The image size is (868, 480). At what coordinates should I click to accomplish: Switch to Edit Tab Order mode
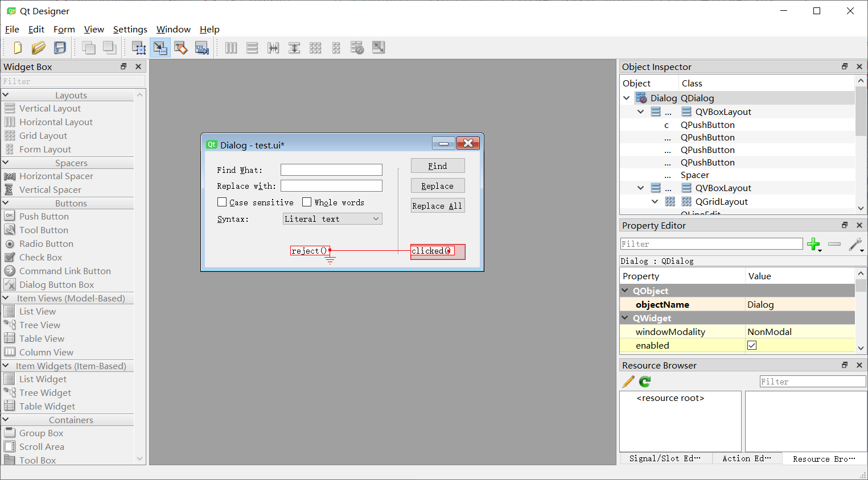coord(202,48)
